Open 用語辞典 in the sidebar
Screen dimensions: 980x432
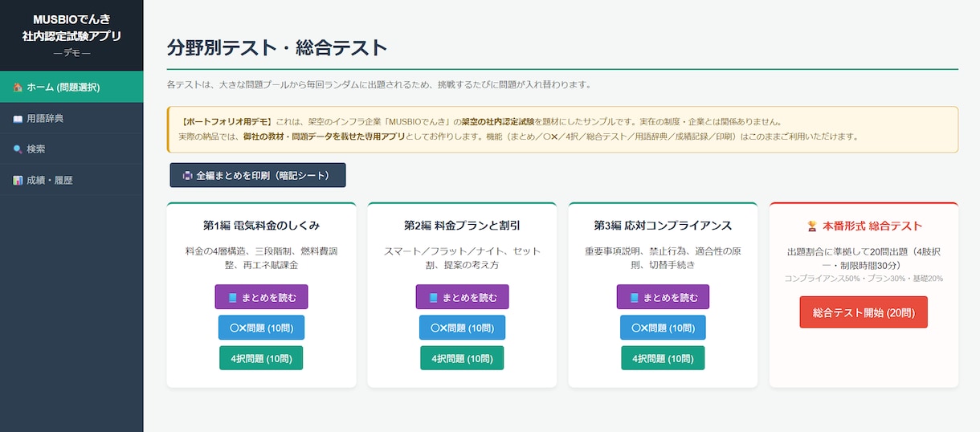click(71, 118)
